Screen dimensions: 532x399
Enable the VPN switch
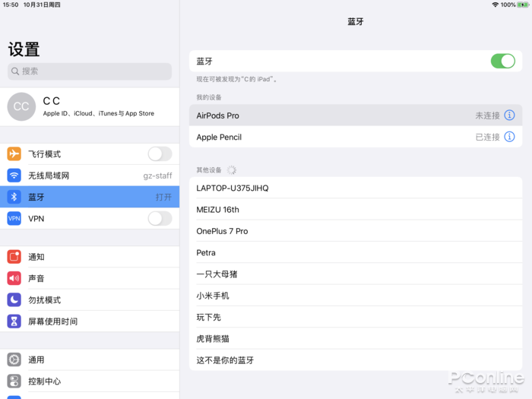click(x=160, y=219)
